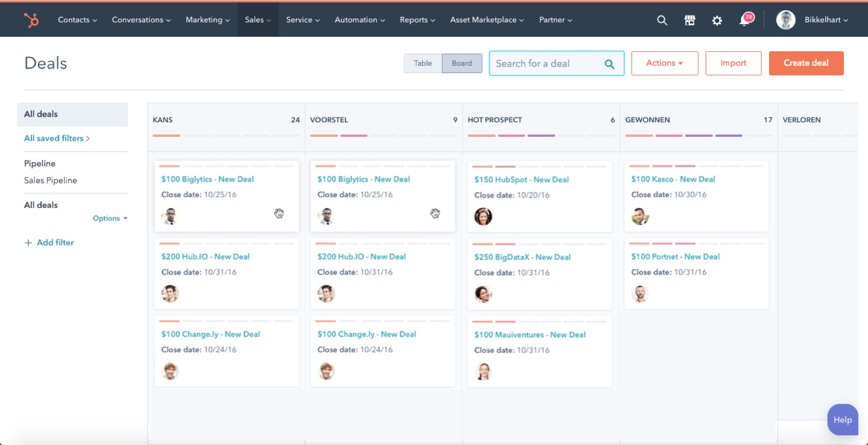Switch to Board view
Viewport: 868px width, 445px height.
click(x=462, y=64)
